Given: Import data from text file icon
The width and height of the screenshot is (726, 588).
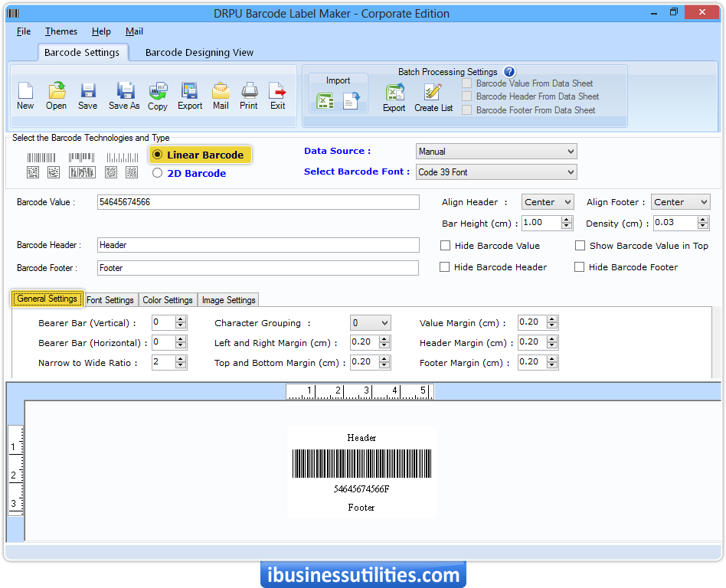Looking at the screenshot, I should coord(351,101).
